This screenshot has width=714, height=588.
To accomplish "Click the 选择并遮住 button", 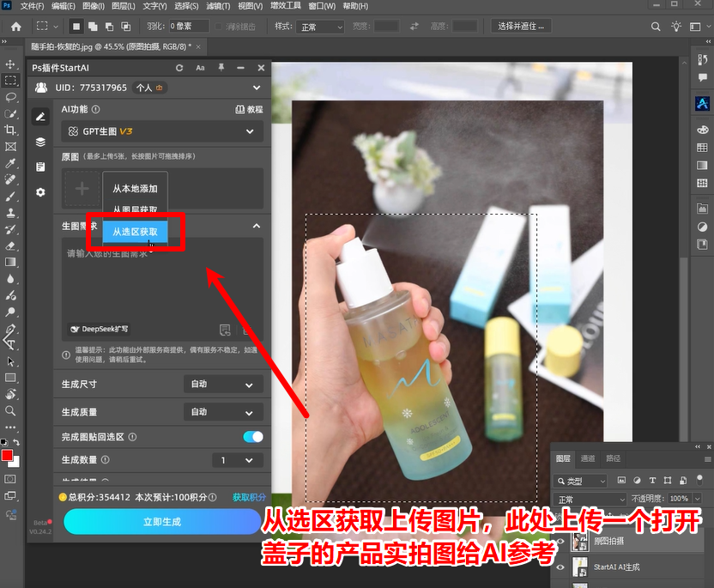I will point(521,27).
